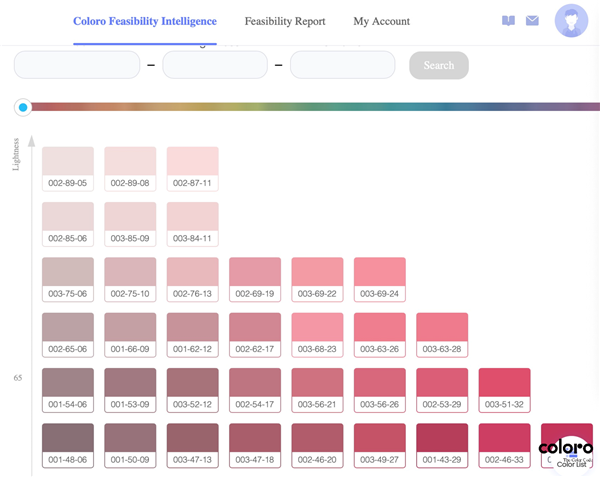
Task: Pick the 003-51-32 red swatch
Action: tap(504, 390)
